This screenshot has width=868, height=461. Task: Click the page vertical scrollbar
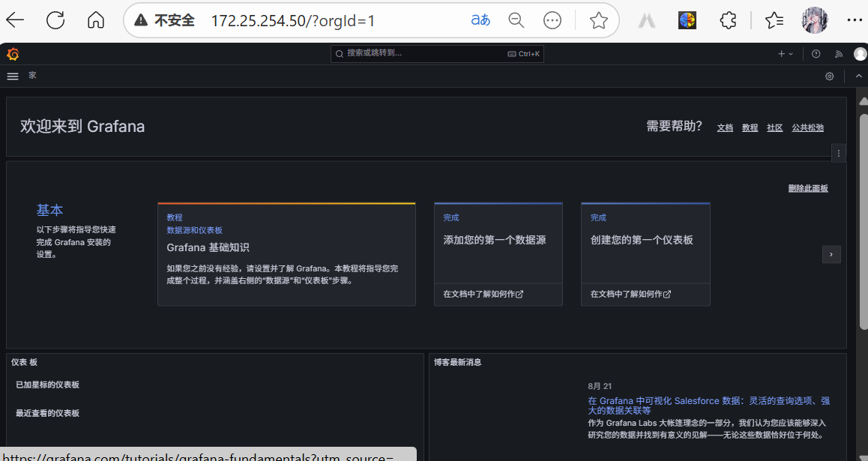coord(863,221)
